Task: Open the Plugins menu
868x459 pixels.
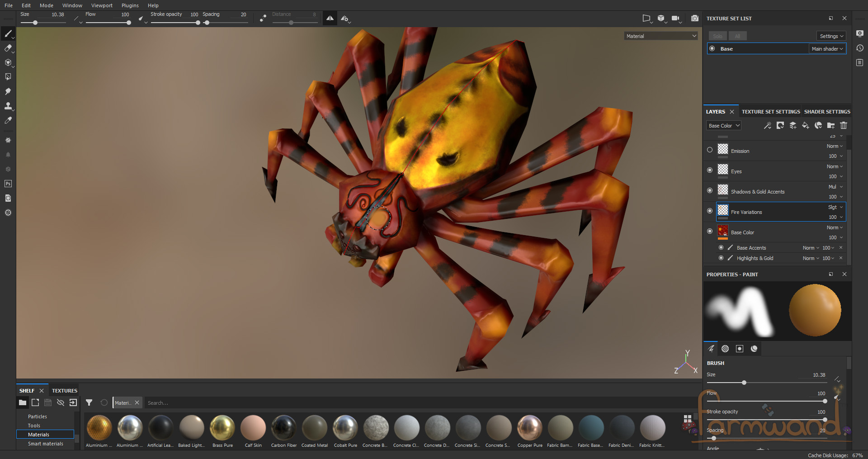Action: click(x=130, y=5)
